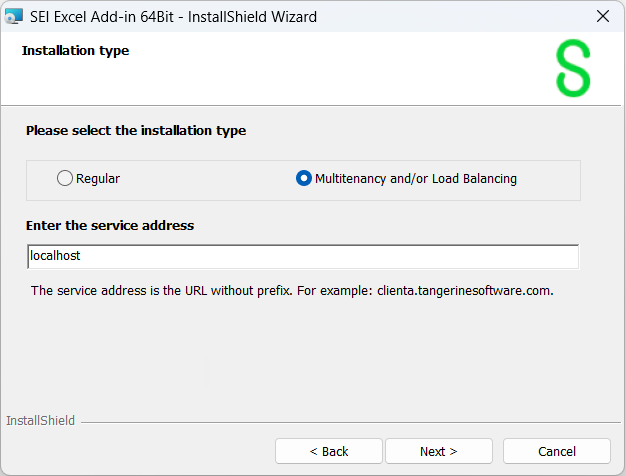The height and width of the screenshot is (476, 626).
Task: Select the Regular installation radio button
Action: point(65,179)
